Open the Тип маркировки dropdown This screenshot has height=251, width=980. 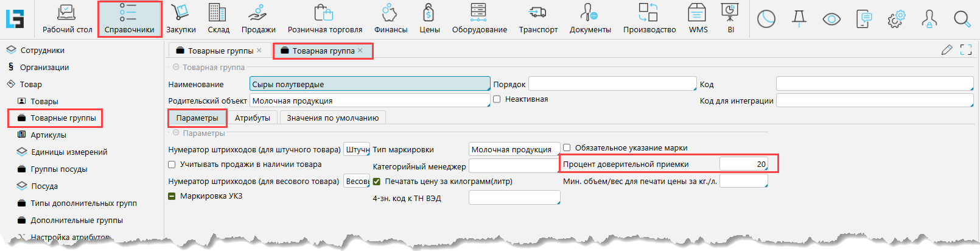pyautogui.click(x=514, y=149)
